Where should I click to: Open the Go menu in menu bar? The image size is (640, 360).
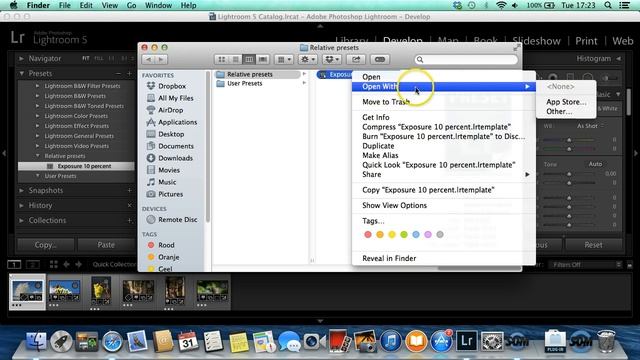tap(131, 5)
